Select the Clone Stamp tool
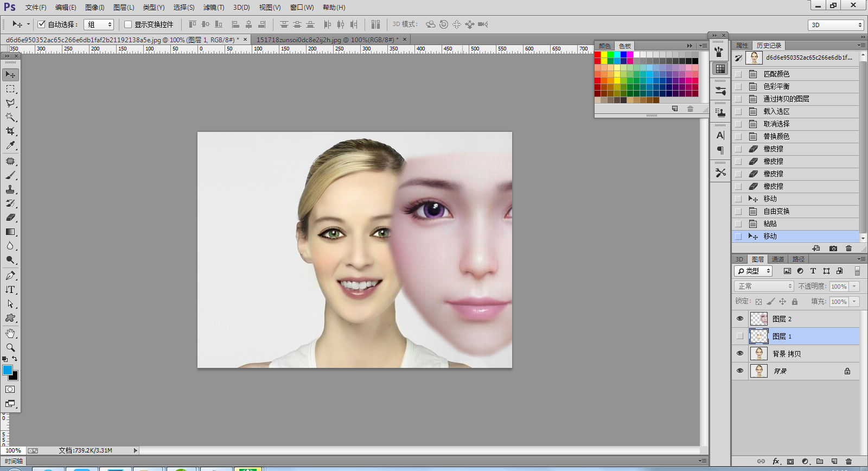 click(10, 189)
